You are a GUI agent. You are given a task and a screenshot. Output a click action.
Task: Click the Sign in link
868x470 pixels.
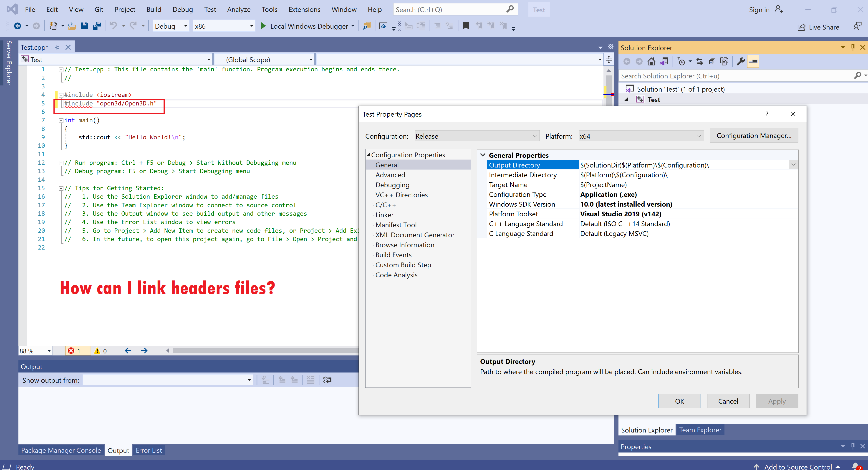[759, 9]
